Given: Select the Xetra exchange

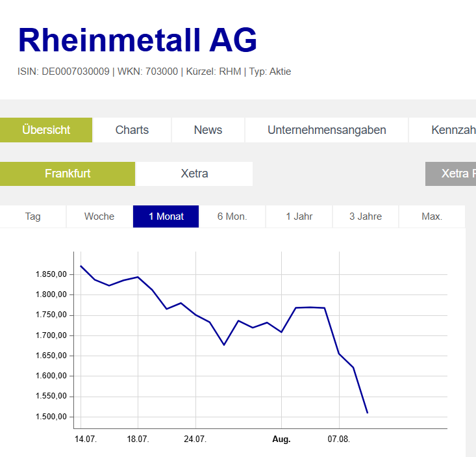Looking at the screenshot, I should tap(194, 174).
